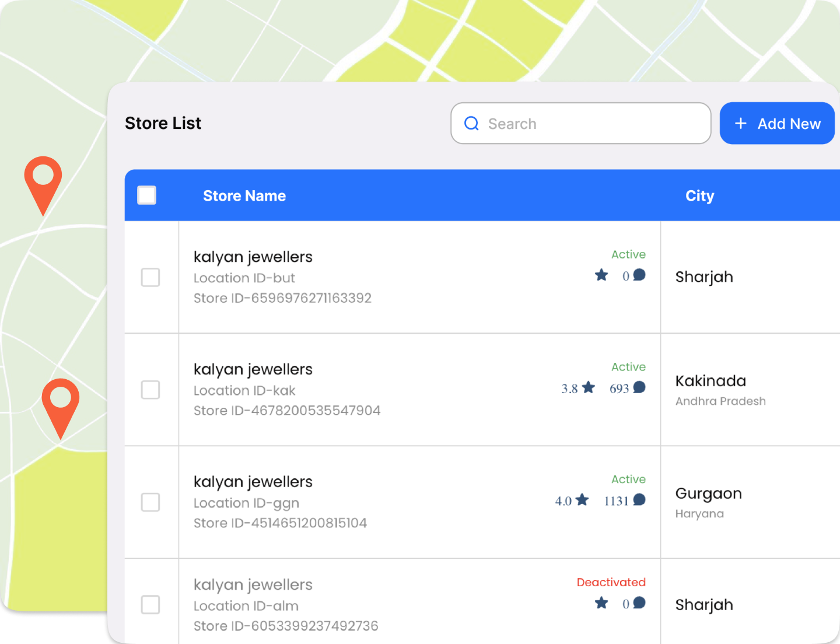
Task: Click the Store Name column header
Action: 244,196
